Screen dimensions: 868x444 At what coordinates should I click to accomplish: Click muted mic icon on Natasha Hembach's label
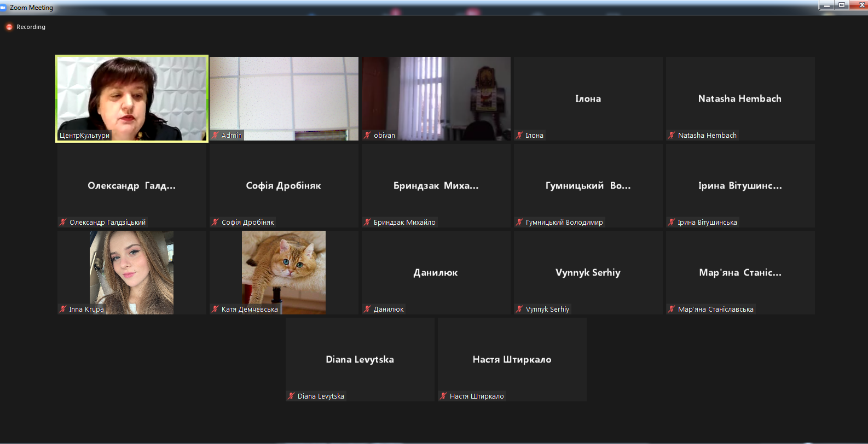click(x=672, y=135)
